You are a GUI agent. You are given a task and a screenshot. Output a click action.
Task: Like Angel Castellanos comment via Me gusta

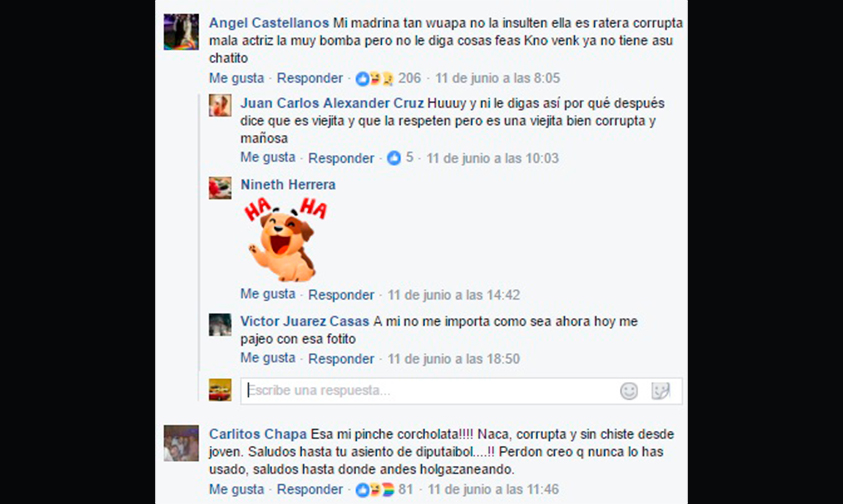237,79
